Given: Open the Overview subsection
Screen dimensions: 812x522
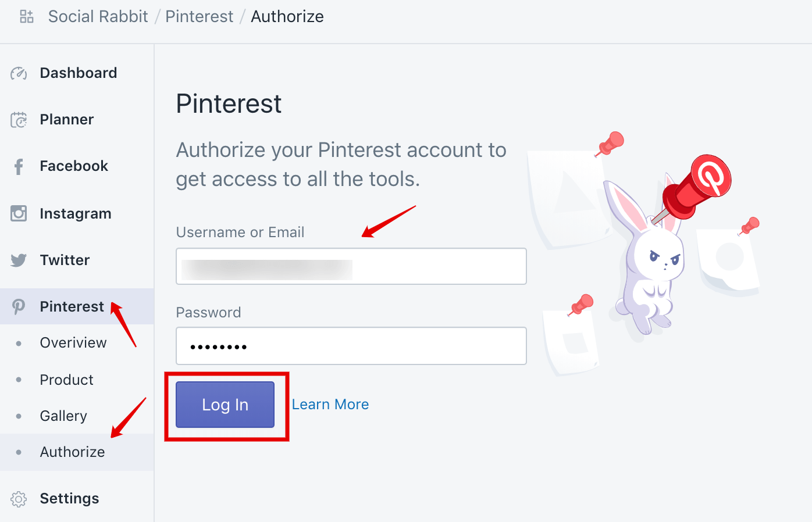Looking at the screenshot, I should pyautogui.click(x=73, y=342).
